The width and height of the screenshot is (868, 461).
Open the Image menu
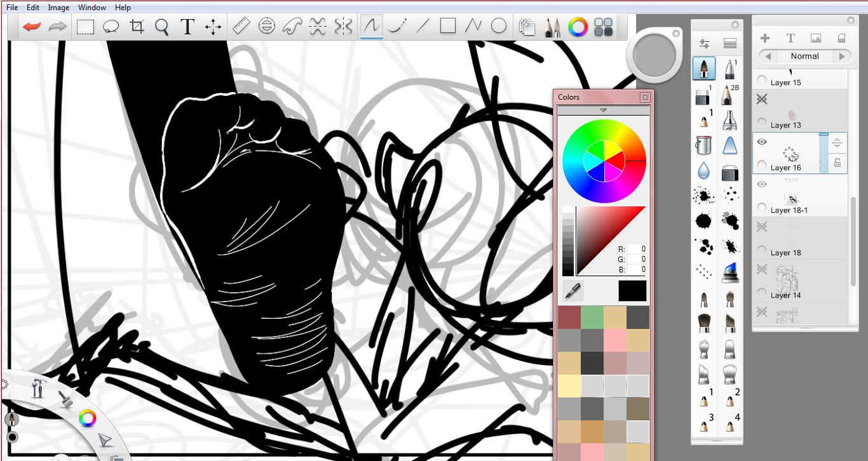pos(58,8)
